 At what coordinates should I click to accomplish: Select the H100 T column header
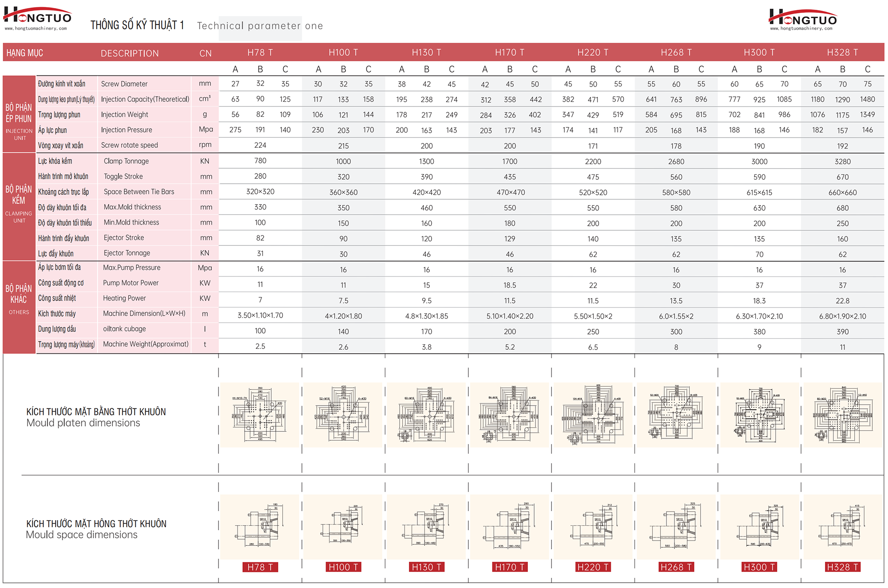343,53
